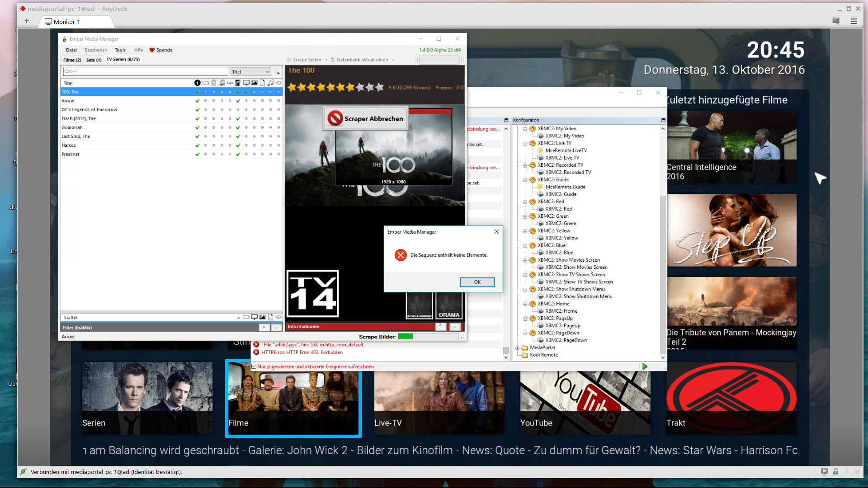This screenshot has height=488, width=868.
Task: Click the landscape image column header icon
Action: coord(255,83)
